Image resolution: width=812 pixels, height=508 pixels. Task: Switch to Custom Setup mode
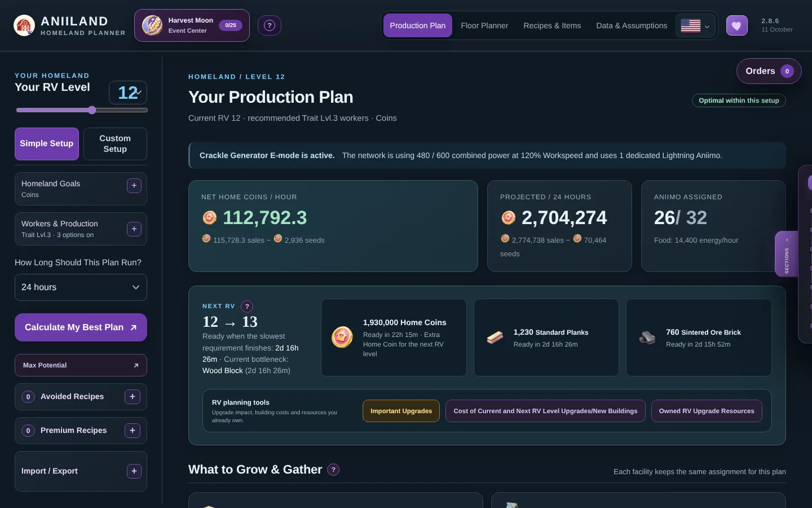(x=115, y=144)
